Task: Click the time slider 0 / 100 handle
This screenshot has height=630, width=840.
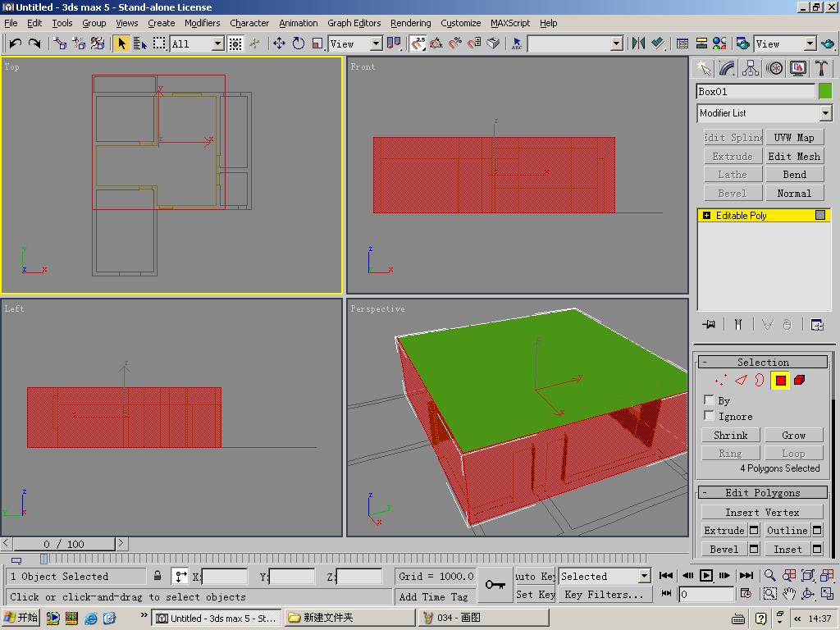Action: click(x=64, y=544)
